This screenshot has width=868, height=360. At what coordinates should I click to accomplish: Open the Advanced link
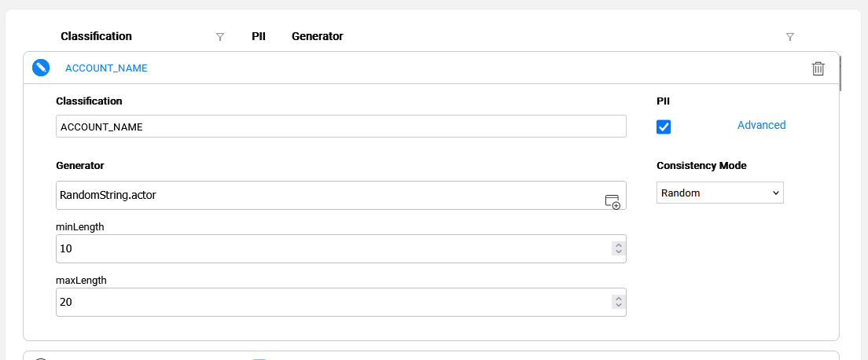pos(761,125)
